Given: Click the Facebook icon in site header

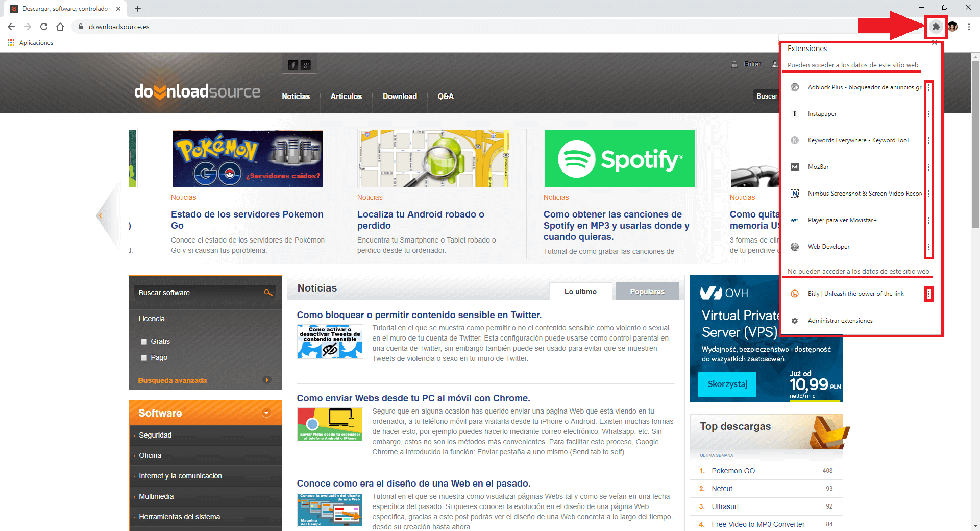Looking at the screenshot, I should click(x=293, y=65).
